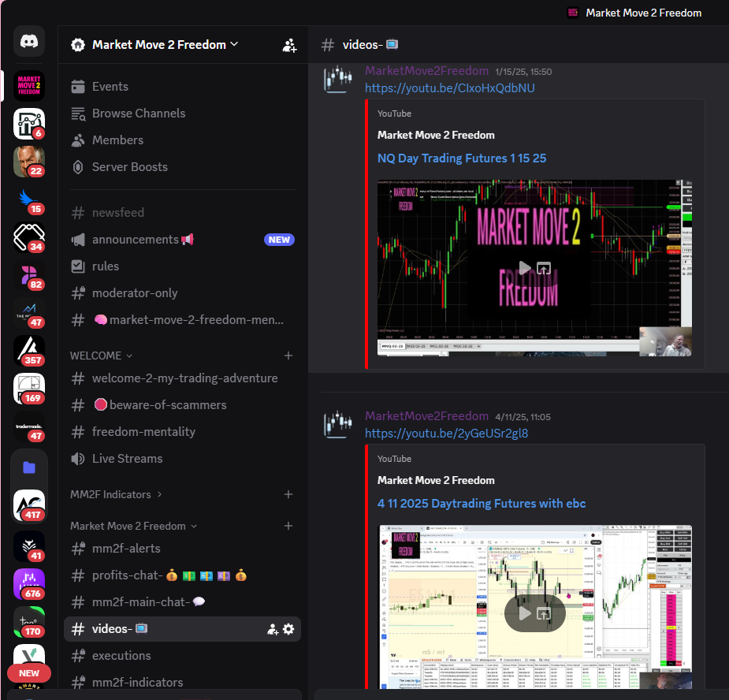This screenshot has height=700, width=729.
Task: Open edit channel gear for videos channel
Action: 288,629
